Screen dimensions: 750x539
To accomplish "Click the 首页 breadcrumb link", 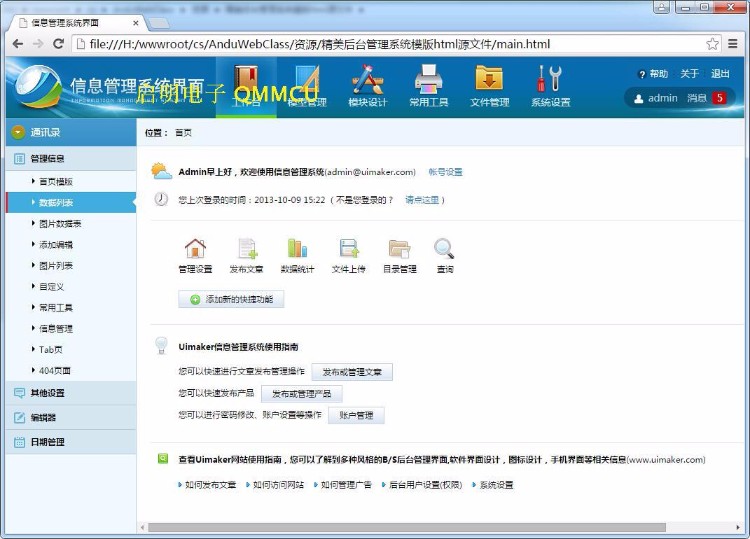I will [183, 132].
